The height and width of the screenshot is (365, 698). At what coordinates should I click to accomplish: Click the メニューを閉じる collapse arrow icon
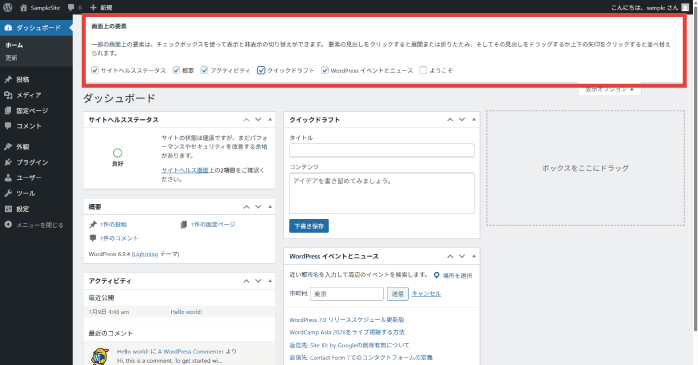[8, 224]
